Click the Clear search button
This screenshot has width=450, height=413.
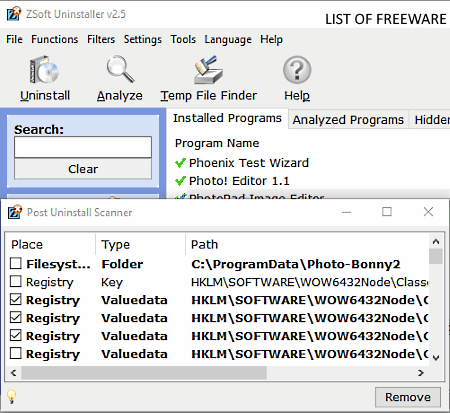coord(83,169)
